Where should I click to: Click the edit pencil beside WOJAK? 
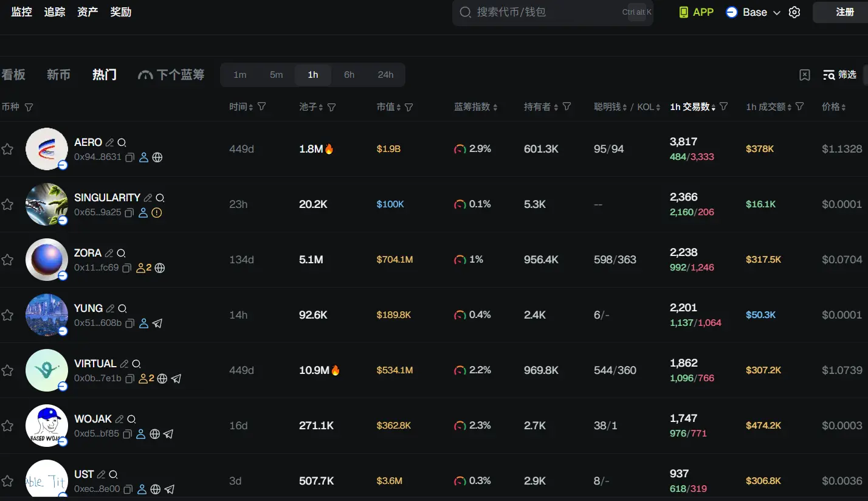pos(120,419)
